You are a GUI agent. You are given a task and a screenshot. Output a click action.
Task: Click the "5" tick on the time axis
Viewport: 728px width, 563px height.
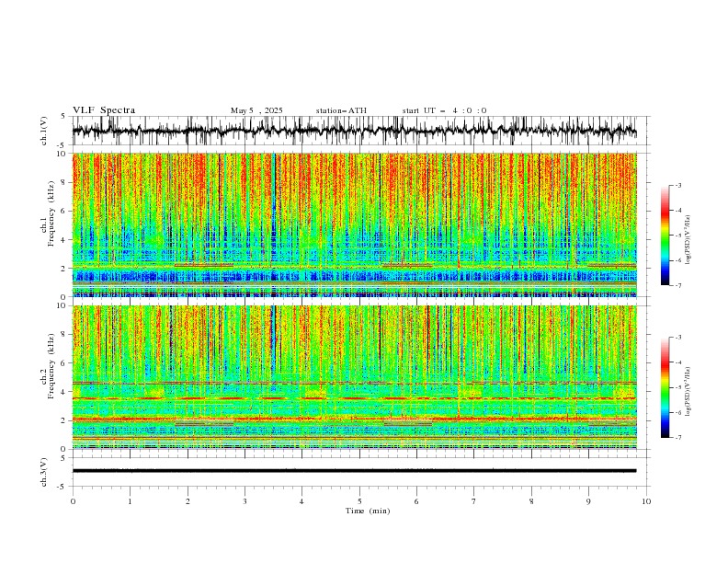click(x=359, y=501)
